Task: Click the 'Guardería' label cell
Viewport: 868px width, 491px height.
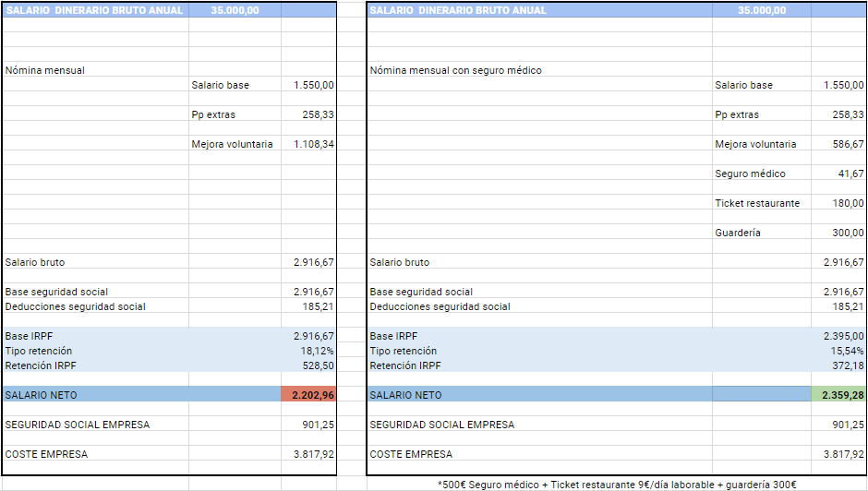Action: point(738,233)
